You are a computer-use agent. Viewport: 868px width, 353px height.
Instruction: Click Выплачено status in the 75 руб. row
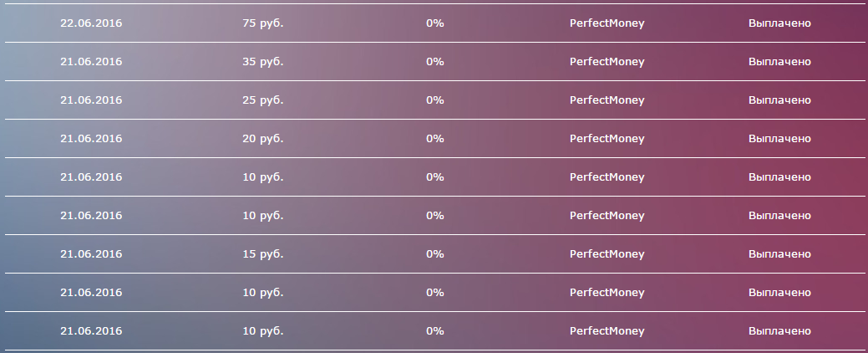click(779, 23)
